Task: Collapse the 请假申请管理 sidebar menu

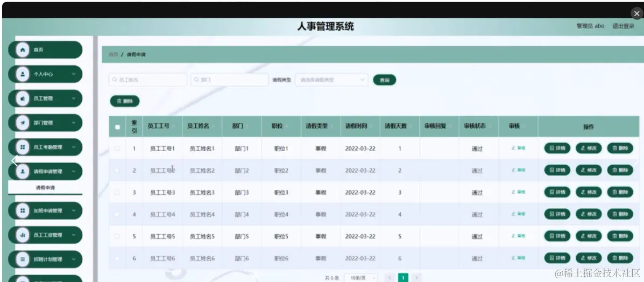Action: pos(45,172)
